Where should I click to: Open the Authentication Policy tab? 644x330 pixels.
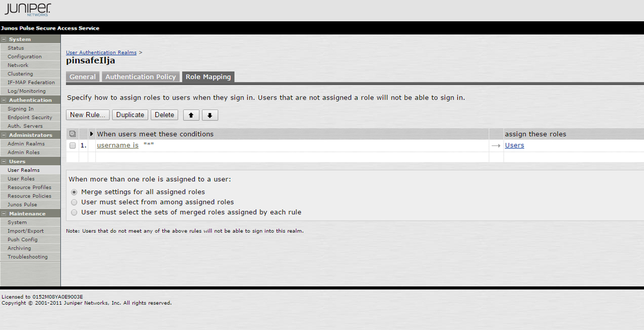tap(140, 77)
